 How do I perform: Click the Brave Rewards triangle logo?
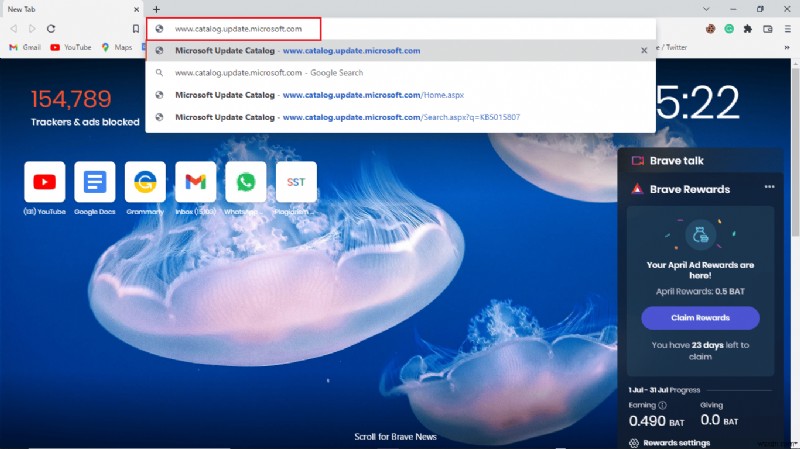pyautogui.click(x=637, y=189)
